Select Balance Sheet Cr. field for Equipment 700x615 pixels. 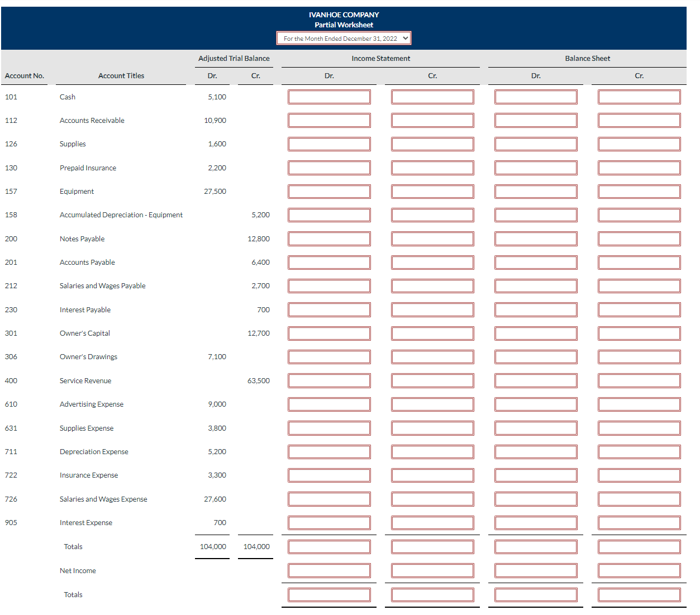click(x=639, y=192)
